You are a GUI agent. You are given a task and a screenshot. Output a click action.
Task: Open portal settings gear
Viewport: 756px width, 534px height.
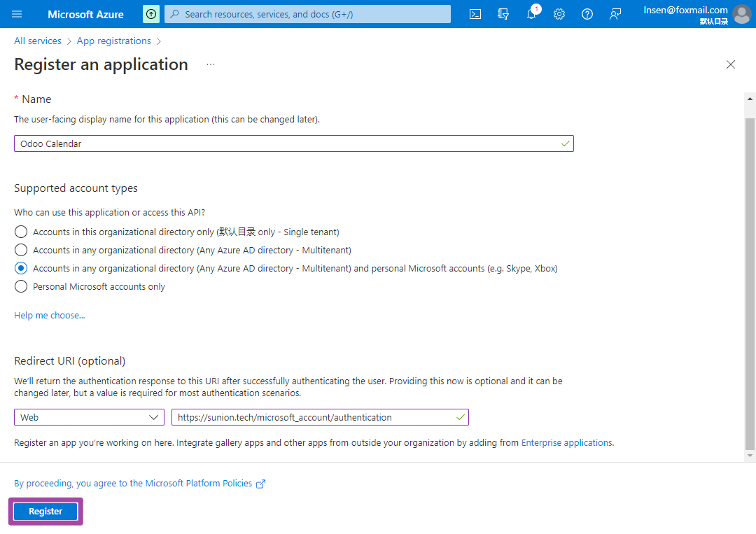click(x=559, y=14)
